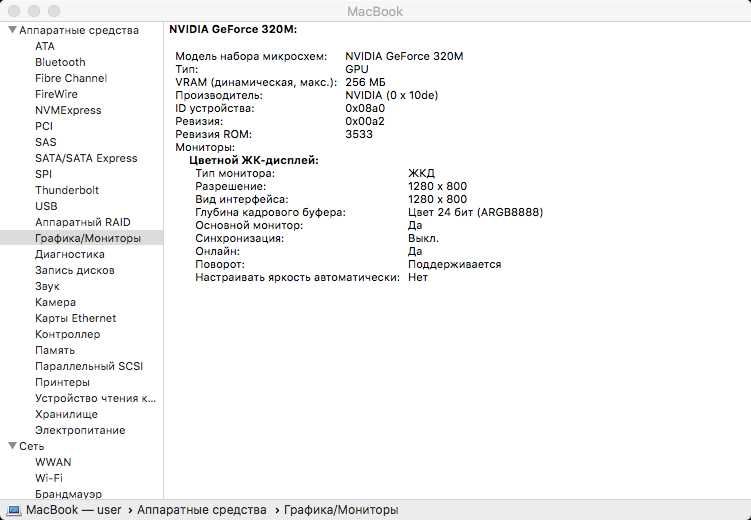Click the device ID 0x08a0
The image size is (751, 520).
(x=365, y=108)
